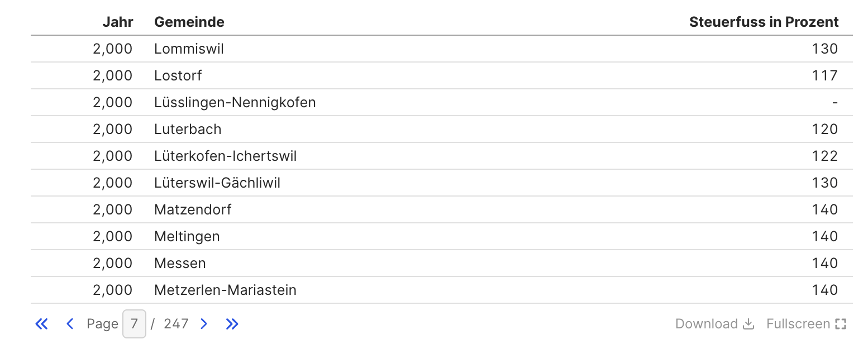Select the Lommiswil row

pyautogui.click(x=442, y=49)
